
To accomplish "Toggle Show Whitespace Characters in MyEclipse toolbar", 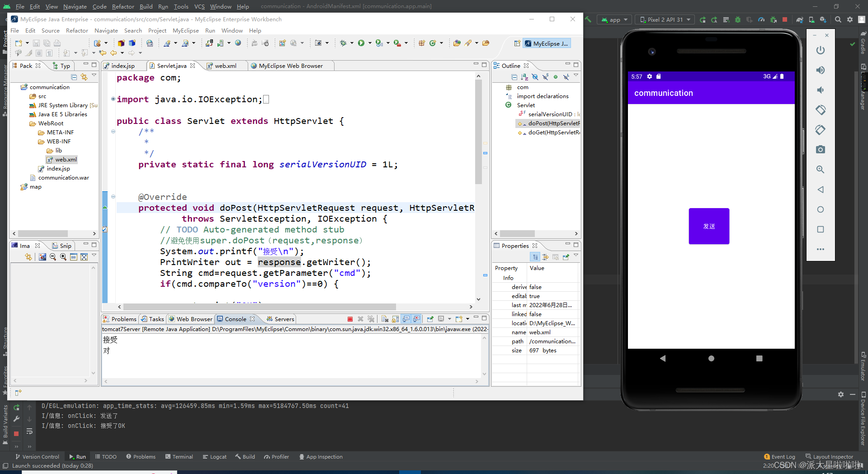I will tap(50, 53).
